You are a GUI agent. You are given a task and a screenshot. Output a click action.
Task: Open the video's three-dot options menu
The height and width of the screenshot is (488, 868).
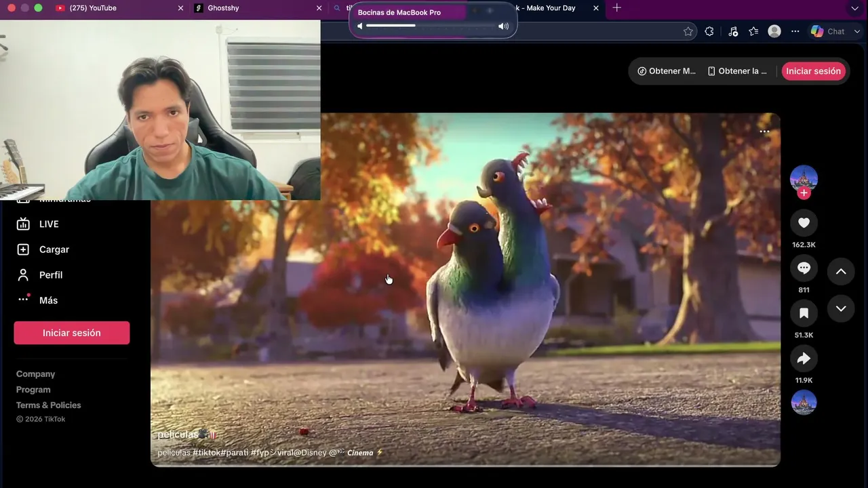[764, 131]
